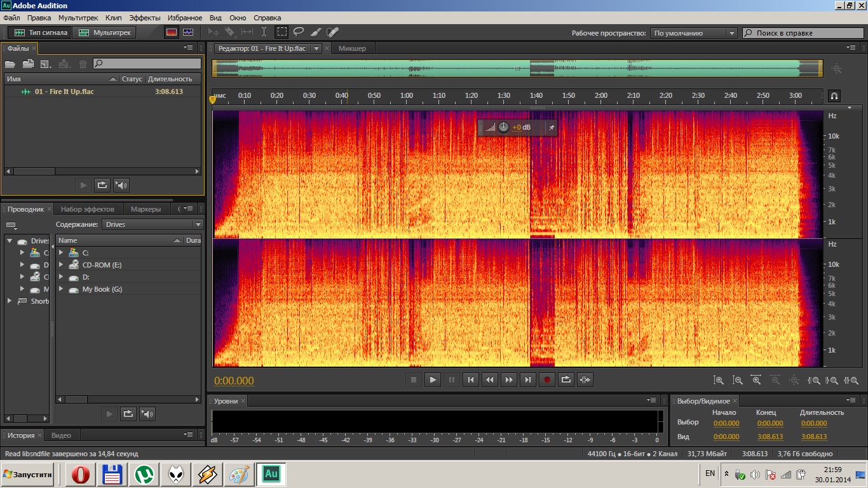Open workspace dropdown По умолчанию
The height and width of the screenshot is (488, 868).
(693, 33)
